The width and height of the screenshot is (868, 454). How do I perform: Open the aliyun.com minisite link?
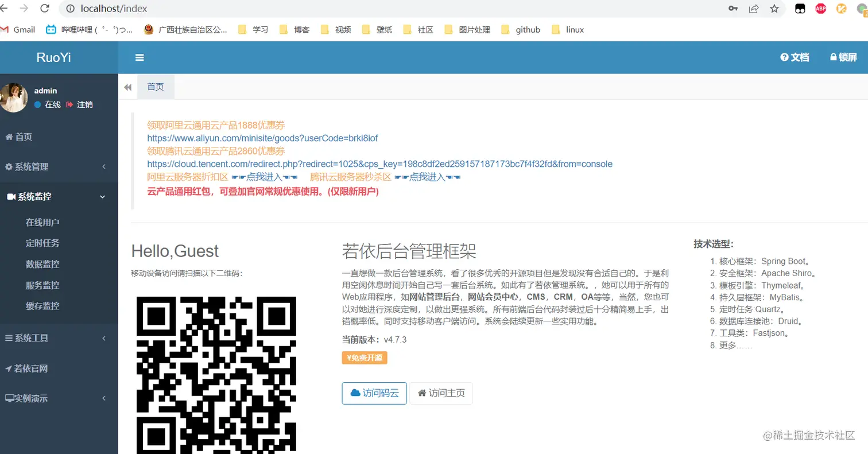pos(262,138)
